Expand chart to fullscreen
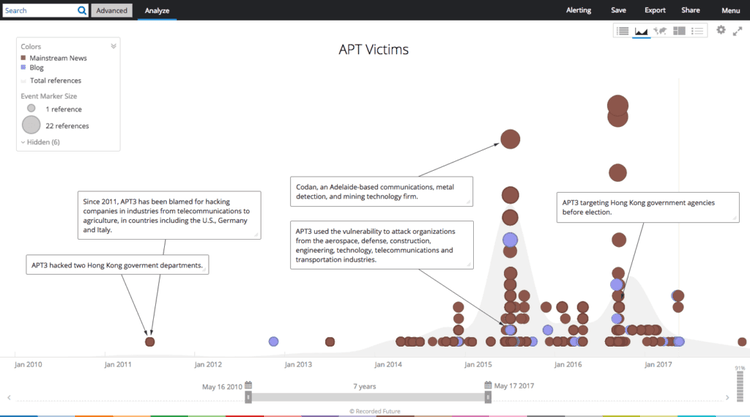The width and height of the screenshot is (750, 417). tap(737, 31)
